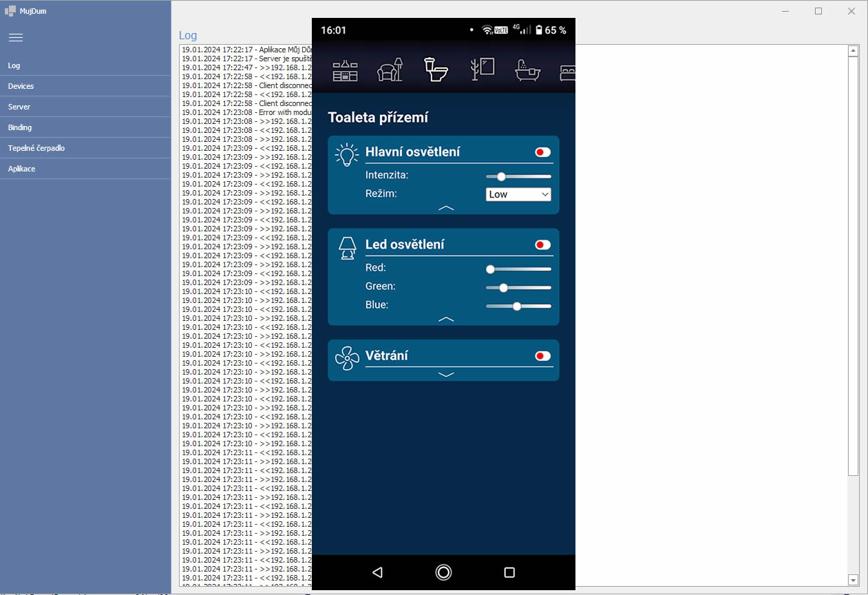
Task: Turn on the Větrání switch
Action: click(x=542, y=356)
